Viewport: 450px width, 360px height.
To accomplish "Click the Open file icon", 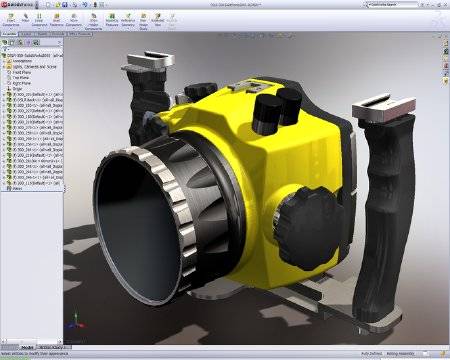I will (58, 5).
